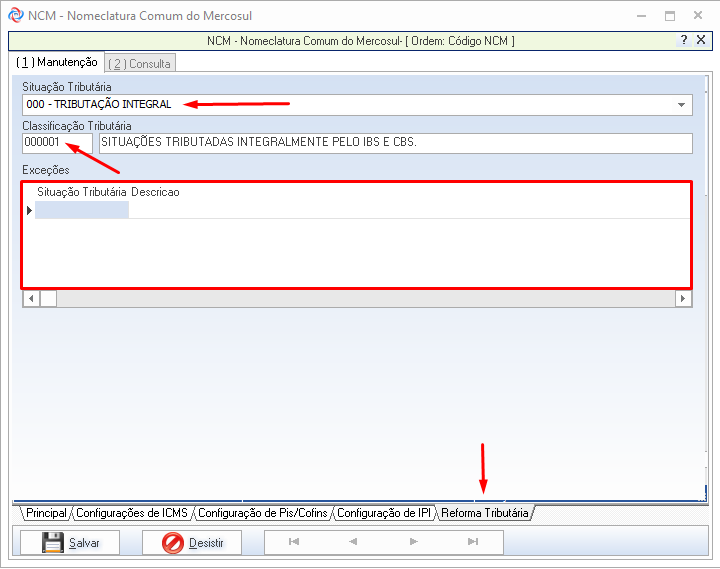Open the Configurações de ICMS tab
Screen dimensions: 720x569
point(132,513)
